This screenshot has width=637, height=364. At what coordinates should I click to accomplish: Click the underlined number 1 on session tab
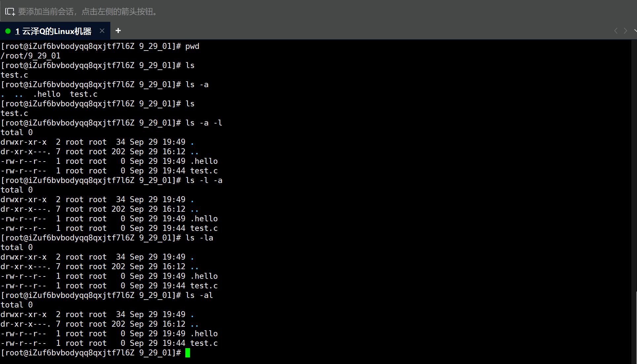tap(18, 31)
